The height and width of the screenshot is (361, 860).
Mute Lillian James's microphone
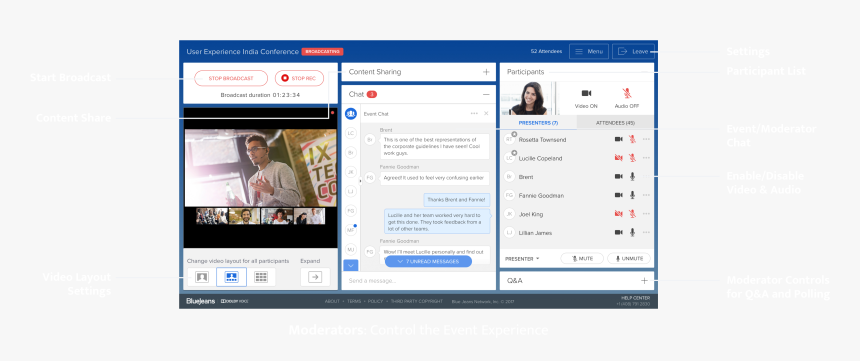click(632, 233)
